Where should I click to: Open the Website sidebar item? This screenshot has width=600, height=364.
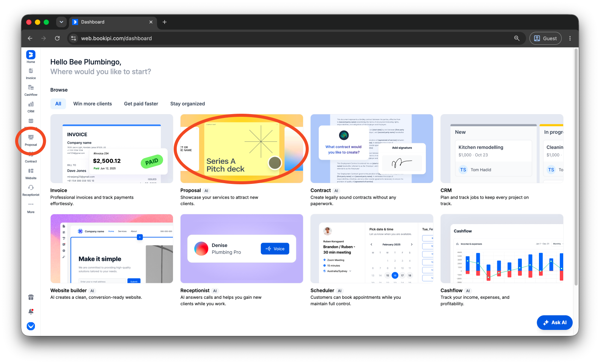click(x=31, y=174)
